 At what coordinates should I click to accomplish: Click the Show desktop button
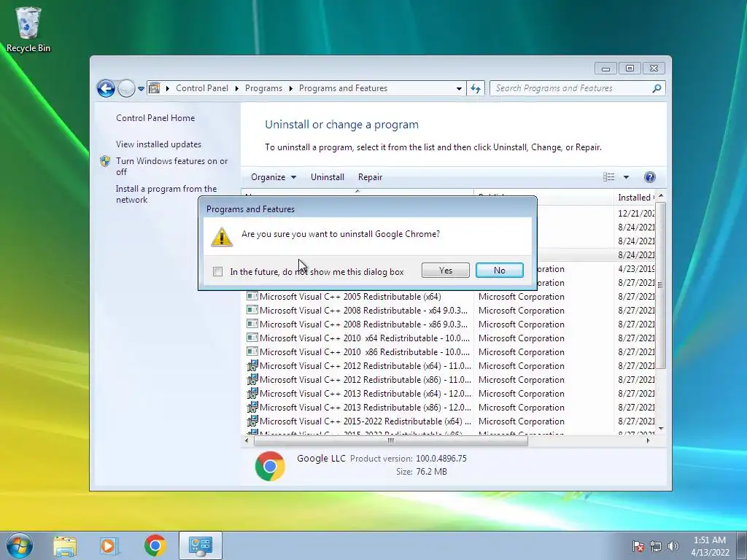(x=742, y=545)
